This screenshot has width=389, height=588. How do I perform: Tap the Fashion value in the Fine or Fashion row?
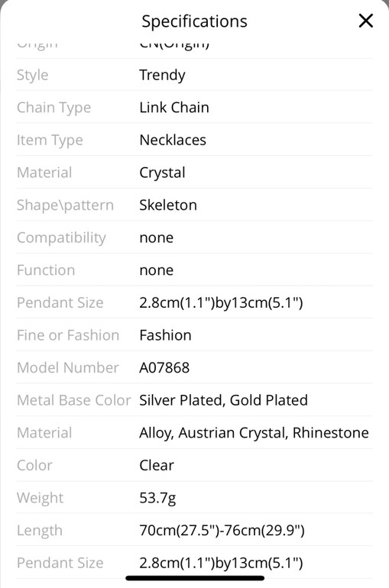coord(165,335)
